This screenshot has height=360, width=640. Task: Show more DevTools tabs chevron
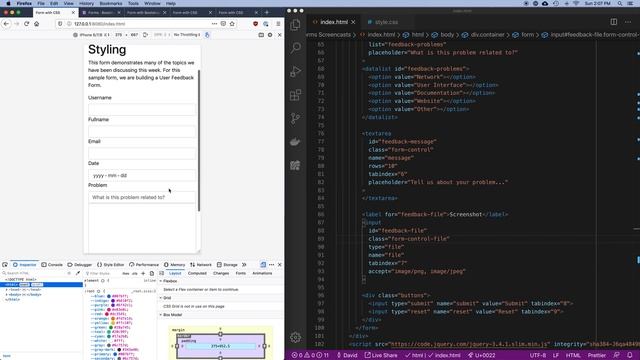tap(244, 264)
